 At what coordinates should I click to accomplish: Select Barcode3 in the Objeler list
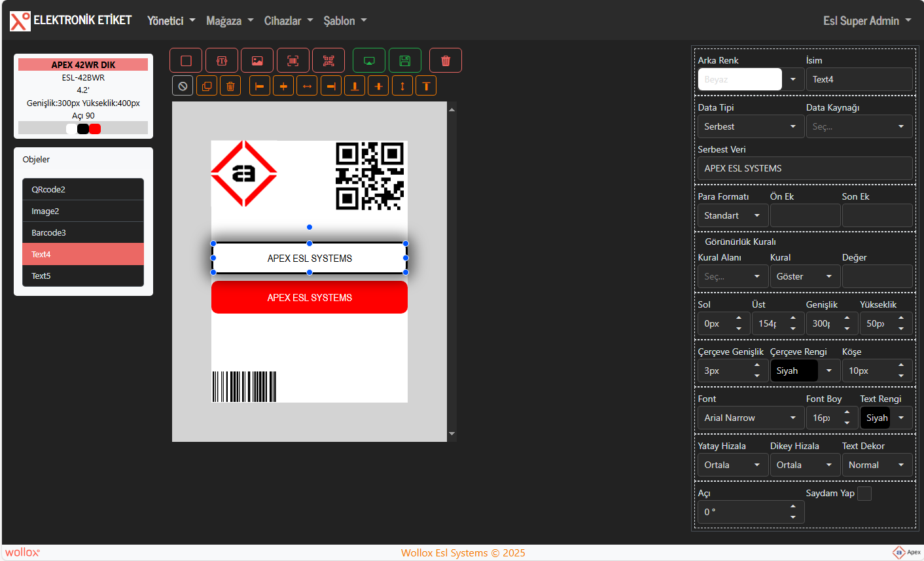tap(83, 232)
